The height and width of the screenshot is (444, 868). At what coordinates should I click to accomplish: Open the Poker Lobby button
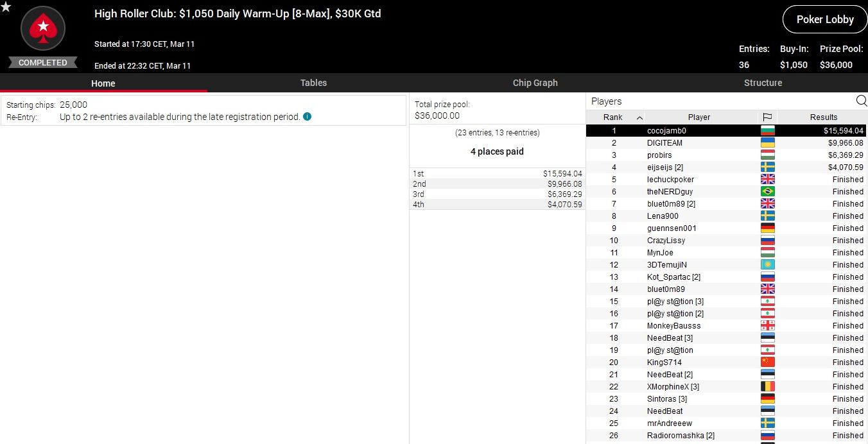click(x=824, y=19)
